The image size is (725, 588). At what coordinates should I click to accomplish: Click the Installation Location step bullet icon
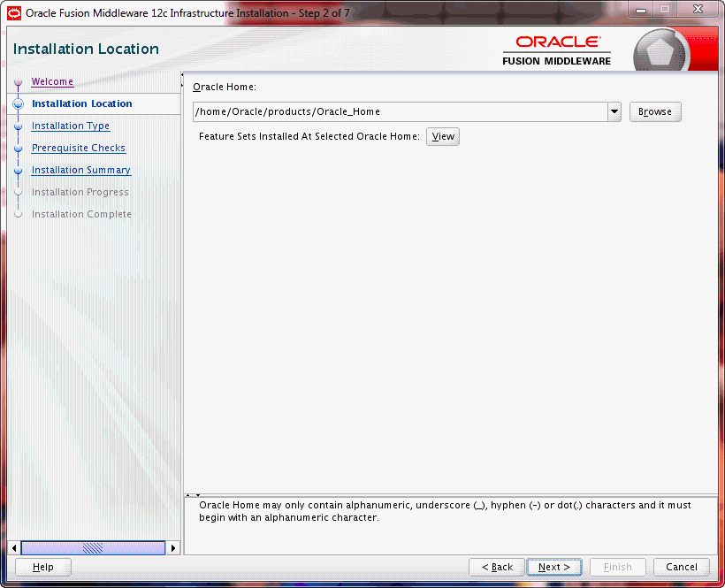pos(18,104)
